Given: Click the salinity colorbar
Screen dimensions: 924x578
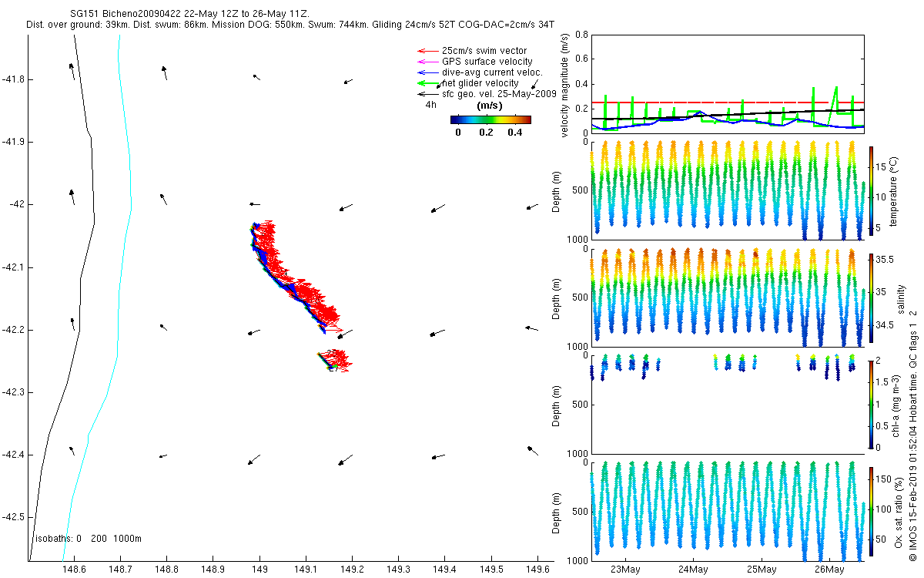Looking at the screenshot, I should pos(872,297).
